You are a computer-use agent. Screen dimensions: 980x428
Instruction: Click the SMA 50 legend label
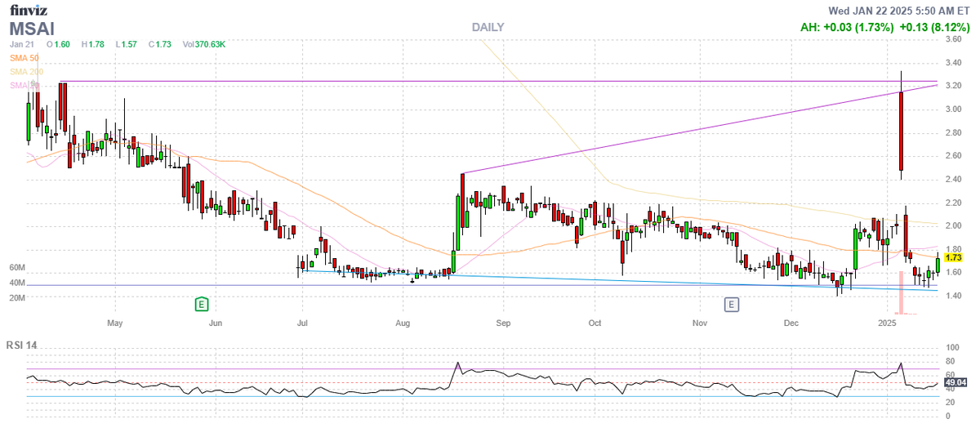pyautogui.click(x=24, y=58)
